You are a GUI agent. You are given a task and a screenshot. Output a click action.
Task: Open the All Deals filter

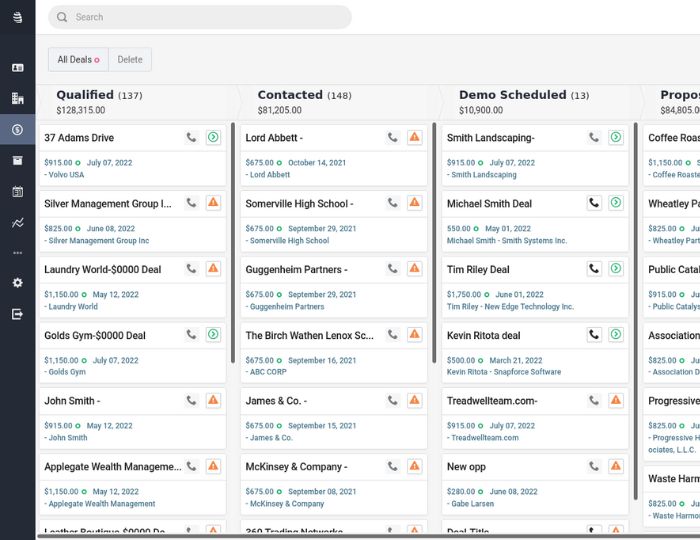coord(78,60)
